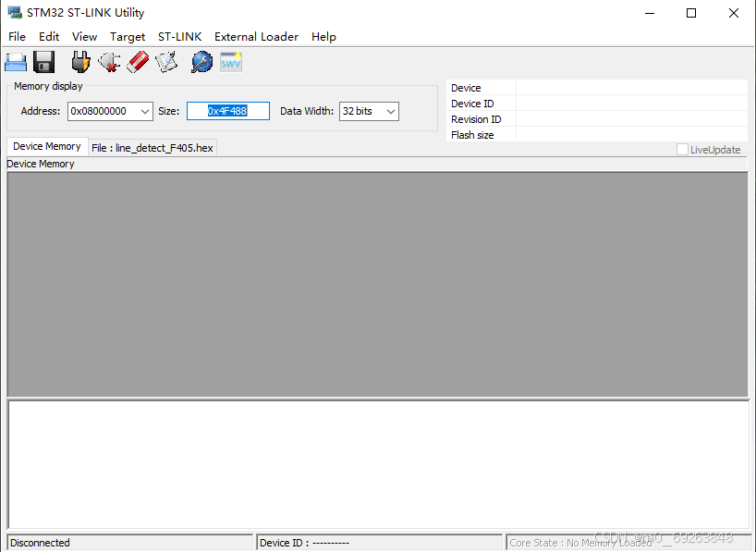The width and height of the screenshot is (756, 552).
Task: Close the ST-LINK Utility window
Action: click(733, 13)
